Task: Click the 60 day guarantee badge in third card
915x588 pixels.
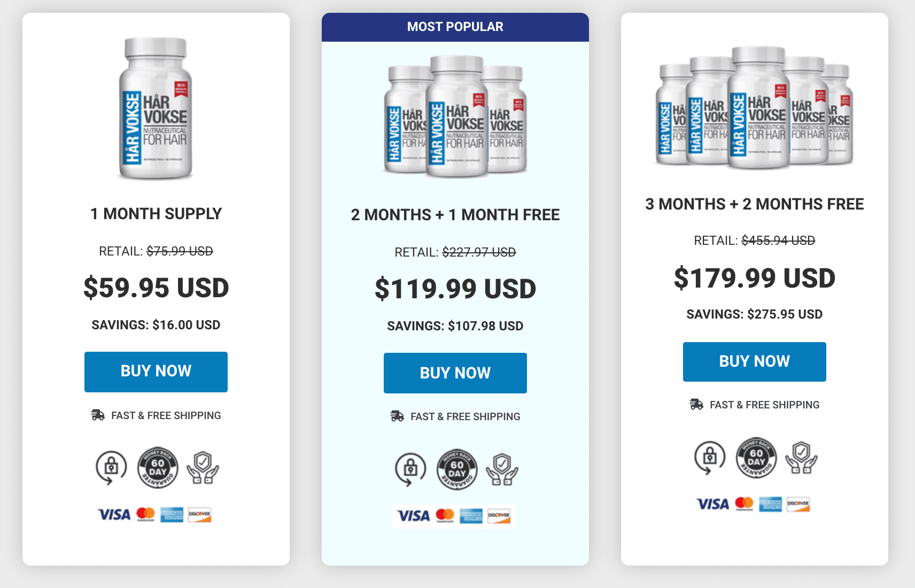Action: pyautogui.click(x=756, y=458)
